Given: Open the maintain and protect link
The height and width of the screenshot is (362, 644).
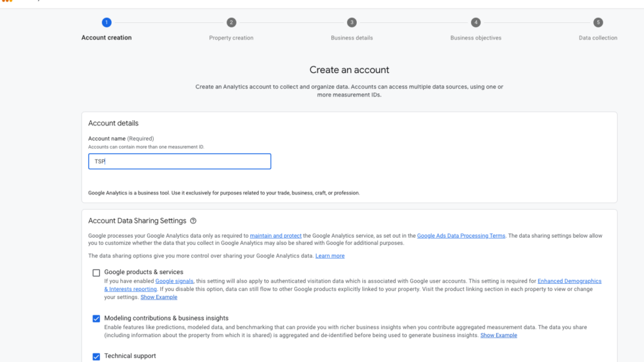Looking at the screenshot, I should [275, 236].
